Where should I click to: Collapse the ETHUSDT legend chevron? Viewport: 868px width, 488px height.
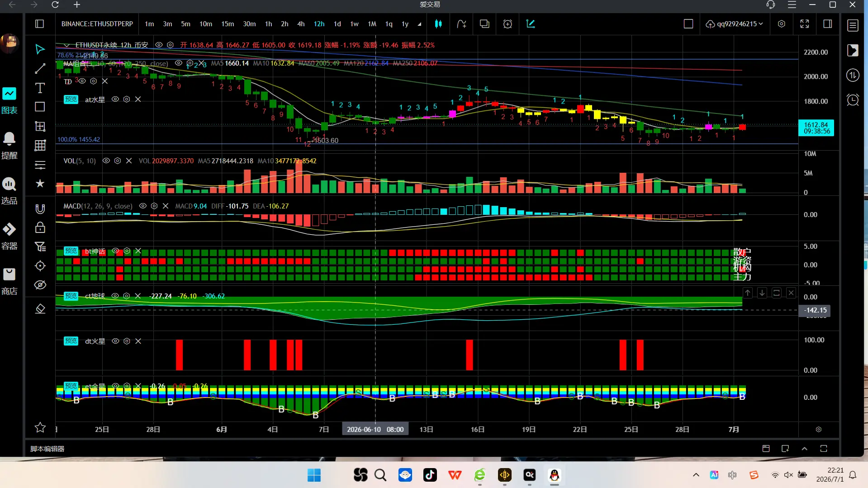(66, 45)
